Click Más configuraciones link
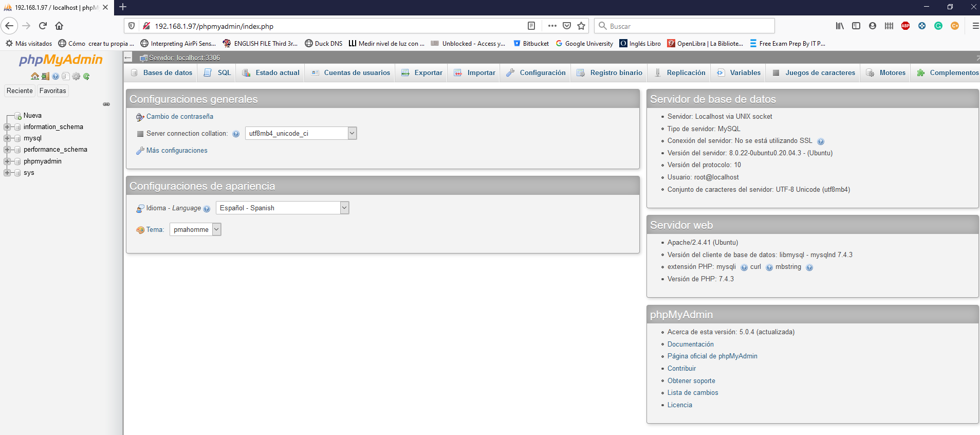 pyautogui.click(x=177, y=151)
